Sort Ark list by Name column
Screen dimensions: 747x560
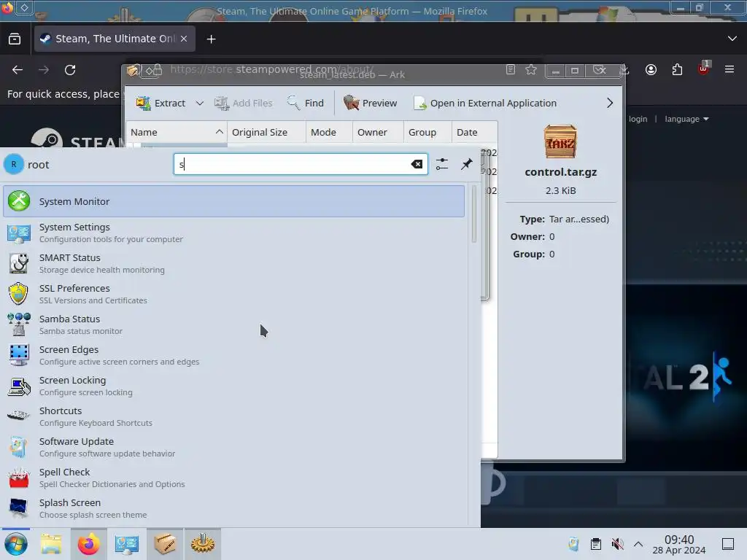coord(177,133)
